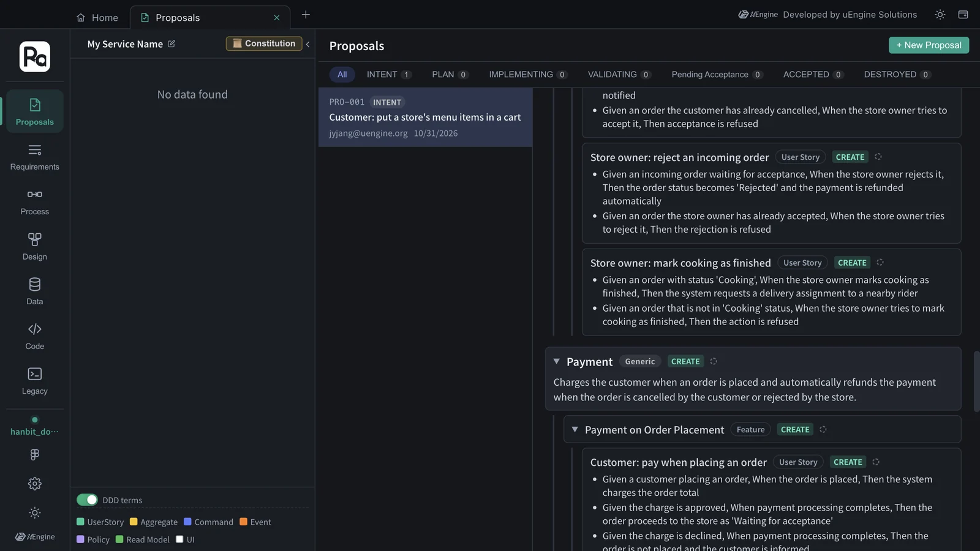The width and height of the screenshot is (980, 551).
Task: Click CREATE badge on reject an incoming order
Action: pyautogui.click(x=850, y=157)
